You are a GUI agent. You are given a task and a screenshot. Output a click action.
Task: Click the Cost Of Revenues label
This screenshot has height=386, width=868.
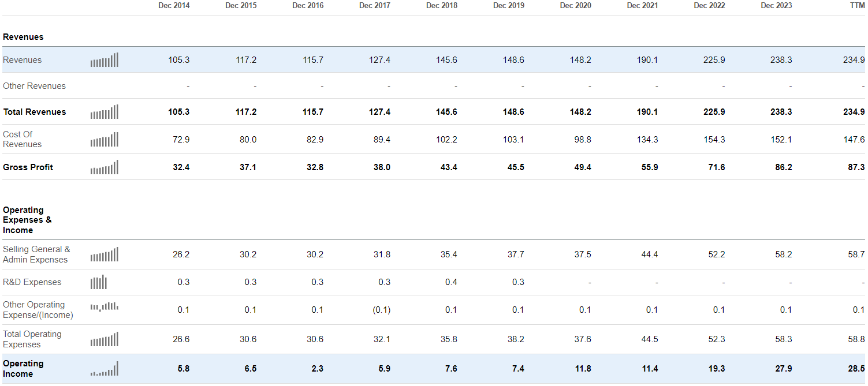[22, 139]
